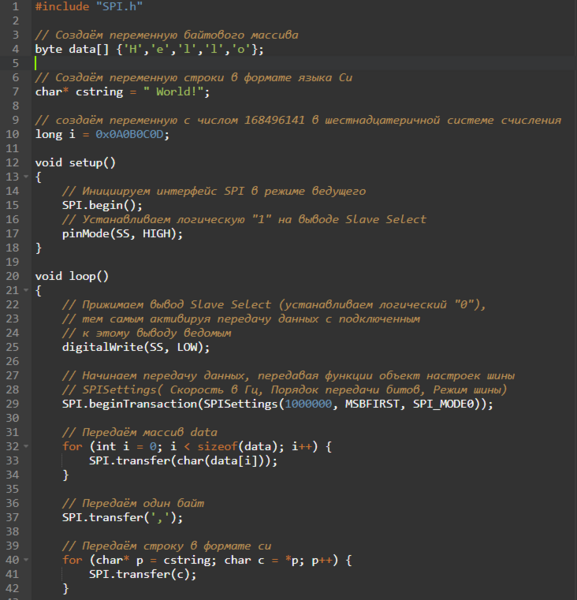Click the closing brace on line 34
The height and width of the screenshot is (600, 577).
65,475
